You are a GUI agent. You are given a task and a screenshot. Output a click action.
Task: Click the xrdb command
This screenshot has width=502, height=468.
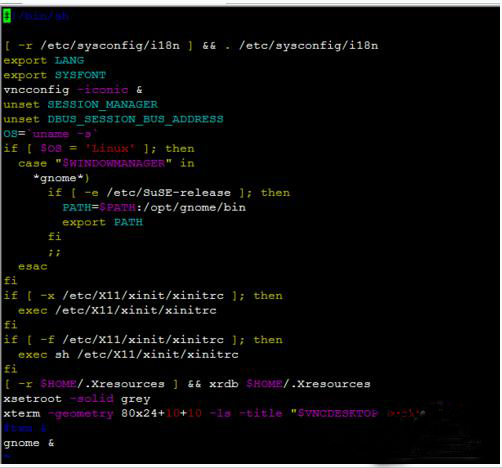224,384
